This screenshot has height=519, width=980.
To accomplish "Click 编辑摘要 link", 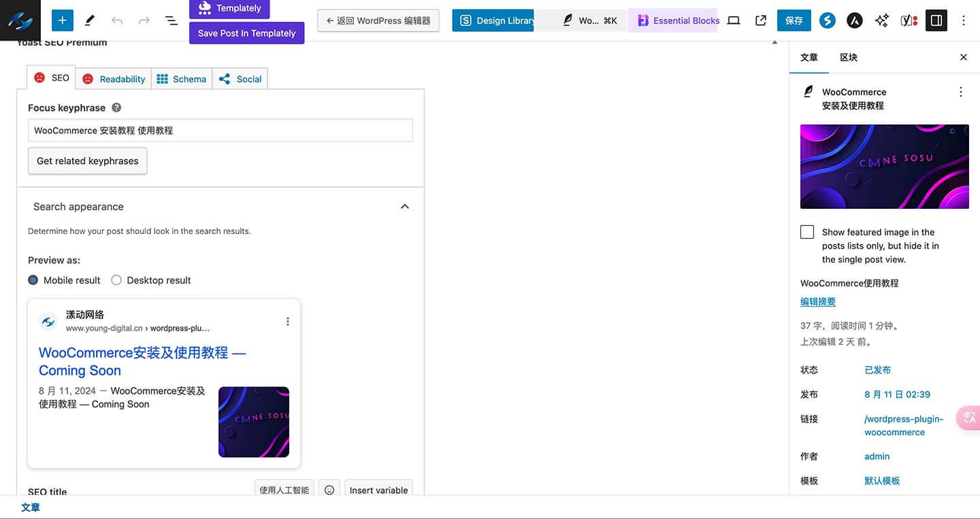I will [x=818, y=301].
